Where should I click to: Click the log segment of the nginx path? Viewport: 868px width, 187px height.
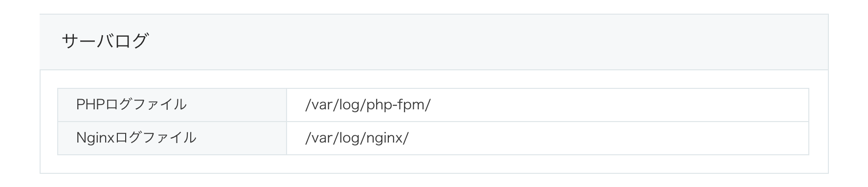(349, 139)
